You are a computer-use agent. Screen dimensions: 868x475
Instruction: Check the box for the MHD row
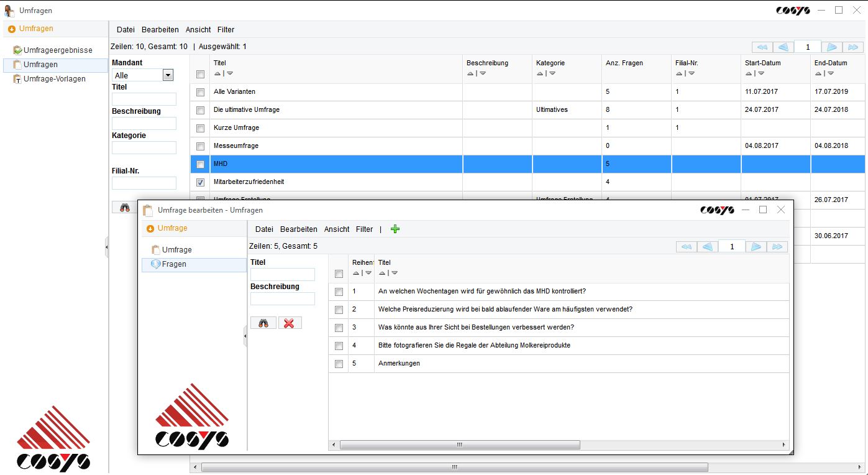tap(200, 165)
